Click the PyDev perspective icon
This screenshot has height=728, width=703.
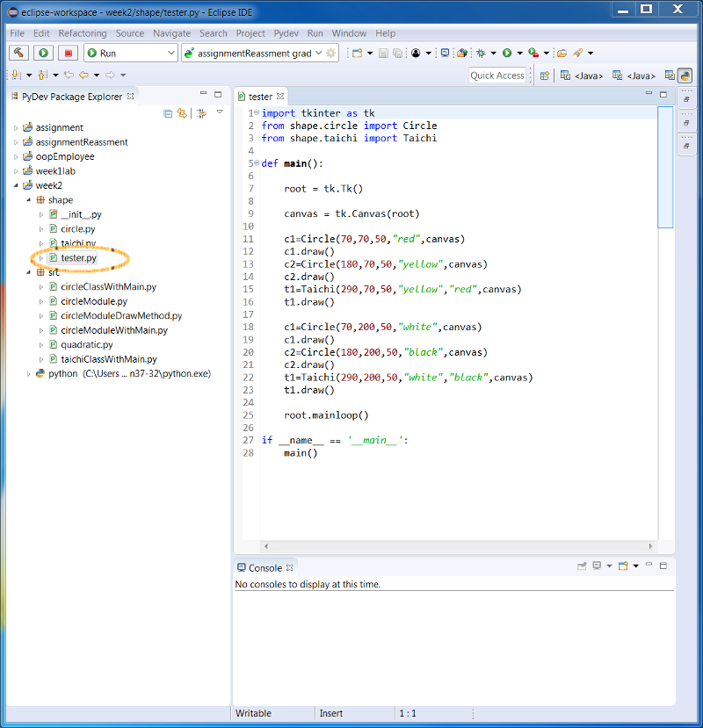pyautogui.click(x=685, y=76)
